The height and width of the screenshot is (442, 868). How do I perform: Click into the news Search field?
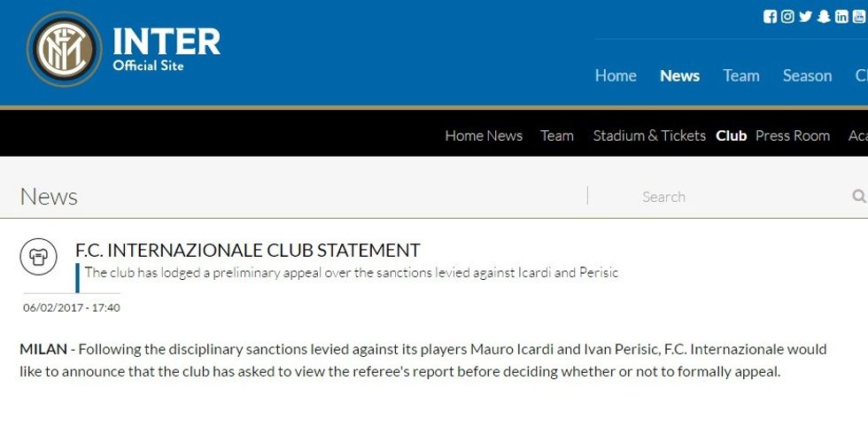(x=726, y=197)
